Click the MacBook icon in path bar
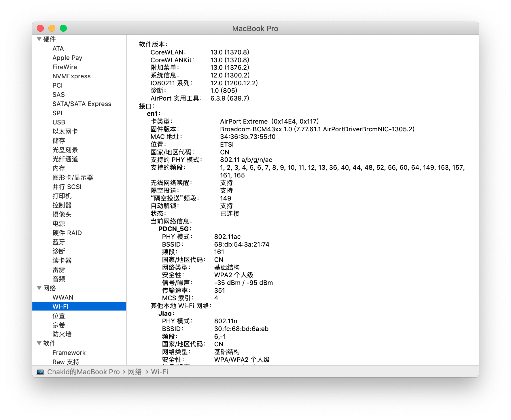 [x=40, y=372]
